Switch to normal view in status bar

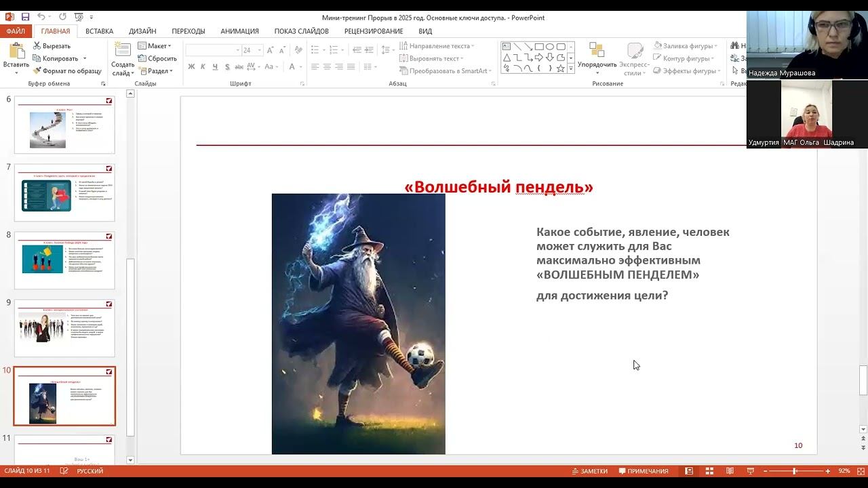(x=689, y=471)
